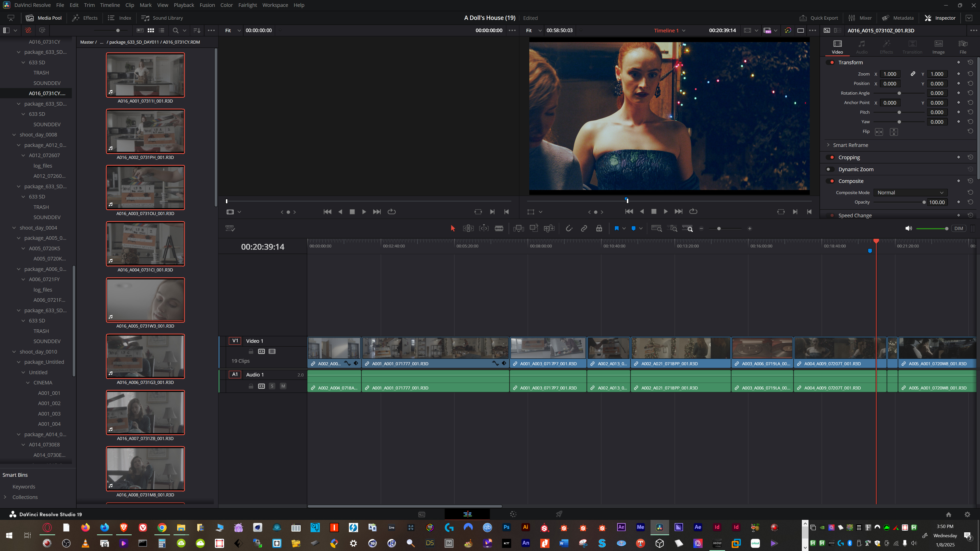Play the timeline viewer forward
The image size is (980, 551).
(665, 211)
